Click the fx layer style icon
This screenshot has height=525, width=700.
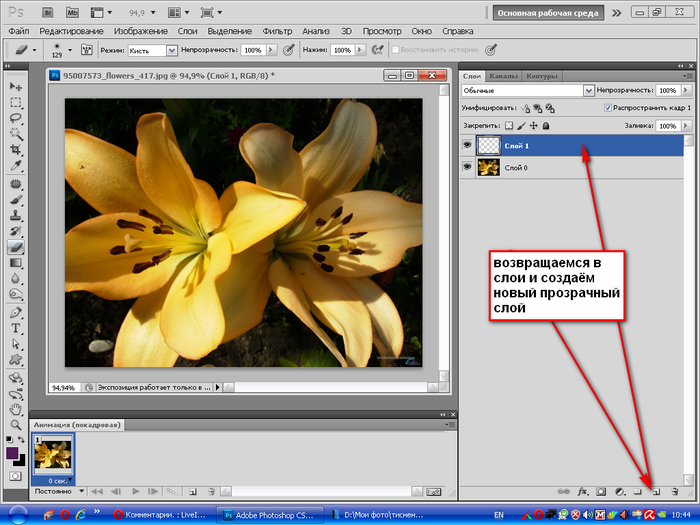pyautogui.click(x=583, y=492)
